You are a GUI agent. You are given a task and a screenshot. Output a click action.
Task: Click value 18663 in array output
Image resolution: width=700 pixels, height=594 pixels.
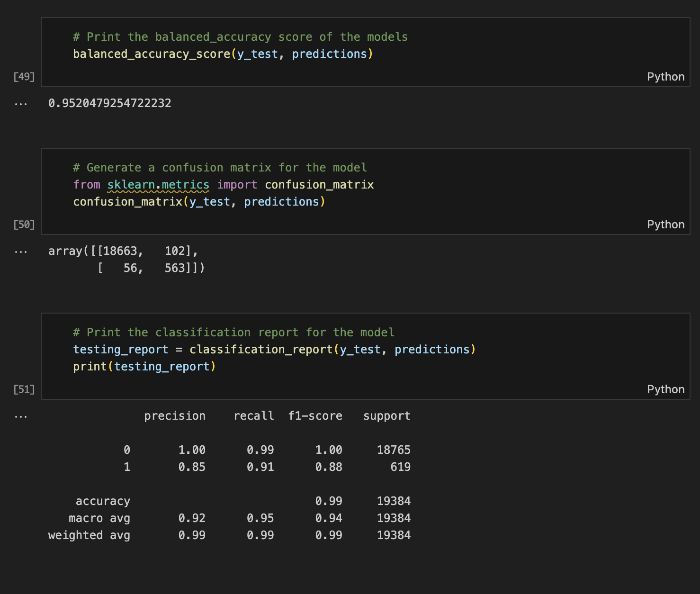point(120,251)
